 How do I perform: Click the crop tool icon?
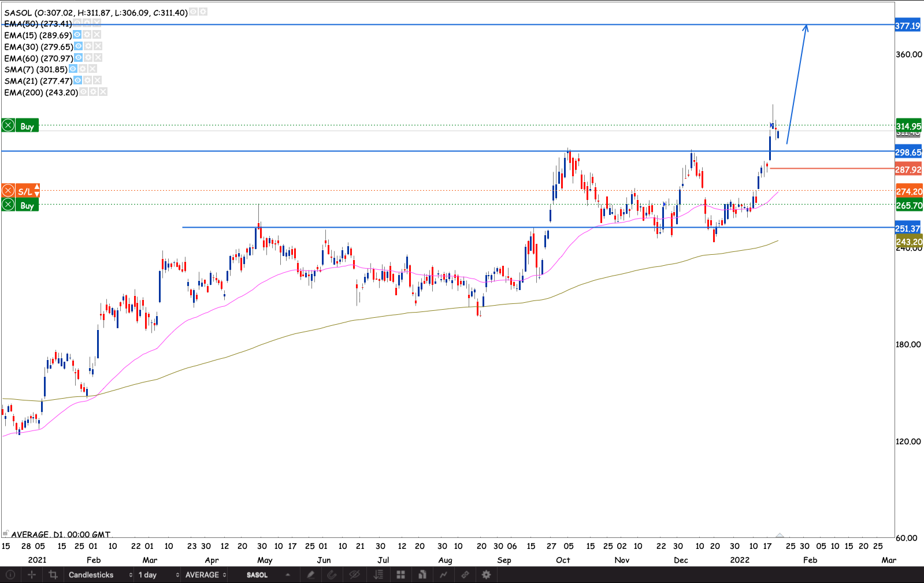[x=53, y=574]
